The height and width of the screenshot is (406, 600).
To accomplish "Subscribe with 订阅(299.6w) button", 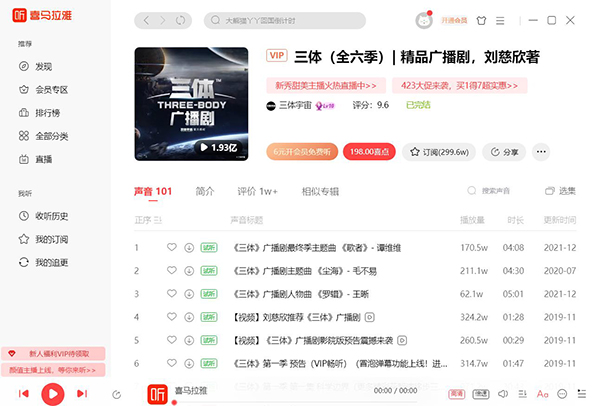I will [x=439, y=152].
